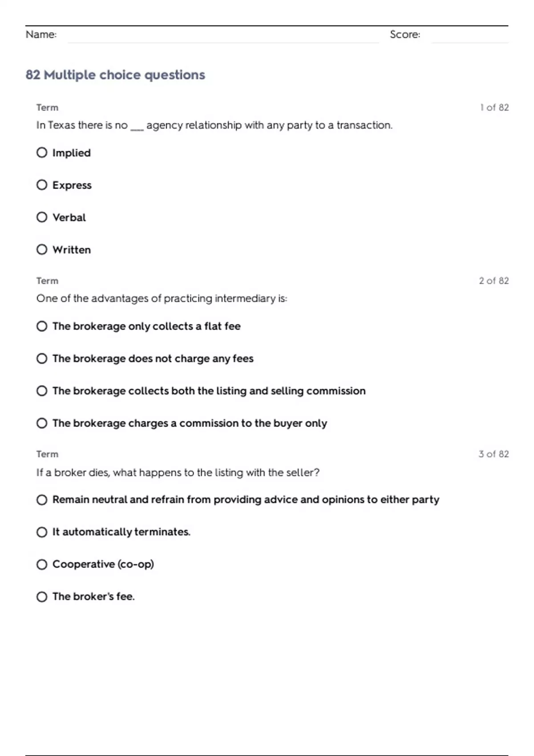Mark 'Cooperative (co-op)' as the answer
Screen dimensions: 534x756
[42, 564]
